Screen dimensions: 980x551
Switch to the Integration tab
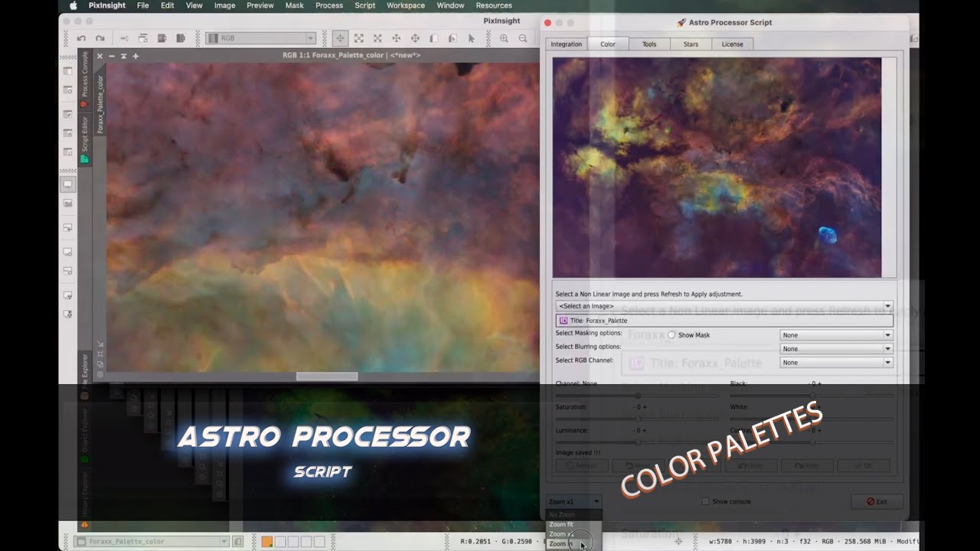coord(567,44)
